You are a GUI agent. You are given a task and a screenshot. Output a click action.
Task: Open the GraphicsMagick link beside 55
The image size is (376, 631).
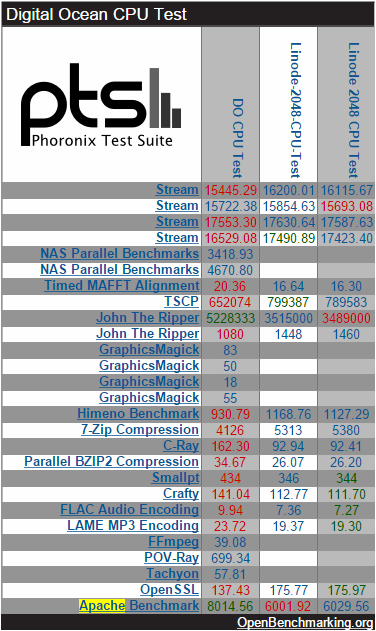tap(149, 398)
